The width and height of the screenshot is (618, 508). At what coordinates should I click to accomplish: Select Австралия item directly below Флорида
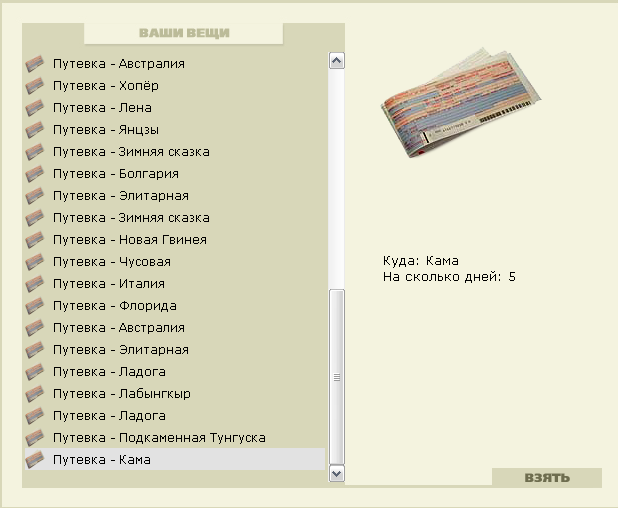click(x=119, y=328)
